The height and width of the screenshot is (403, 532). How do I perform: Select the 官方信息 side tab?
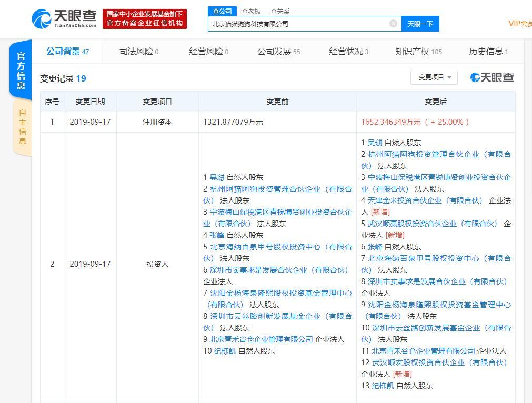pyautogui.click(x=21, y=70)
